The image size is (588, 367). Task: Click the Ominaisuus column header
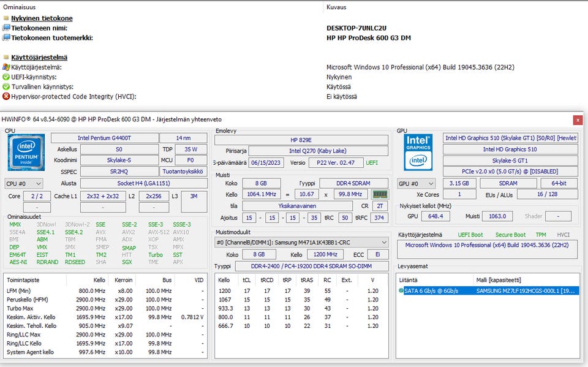pyautogui.click(x=19, y=7)
